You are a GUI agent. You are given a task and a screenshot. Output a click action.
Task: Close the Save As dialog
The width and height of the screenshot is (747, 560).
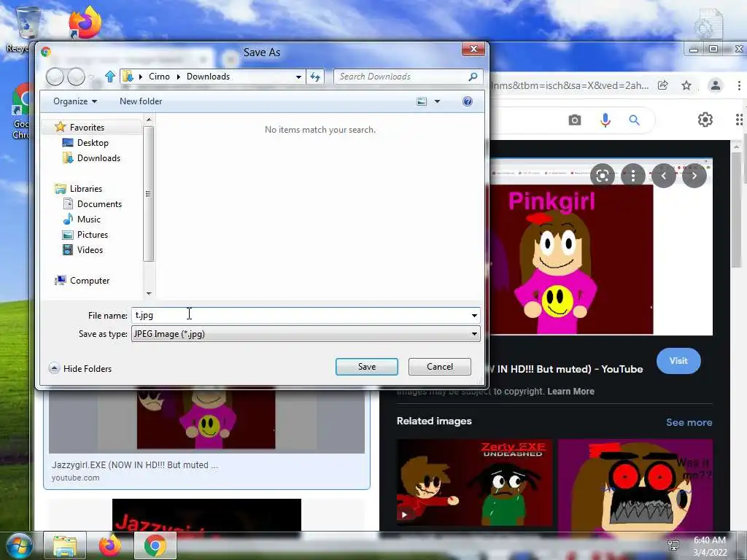point(473,49)
